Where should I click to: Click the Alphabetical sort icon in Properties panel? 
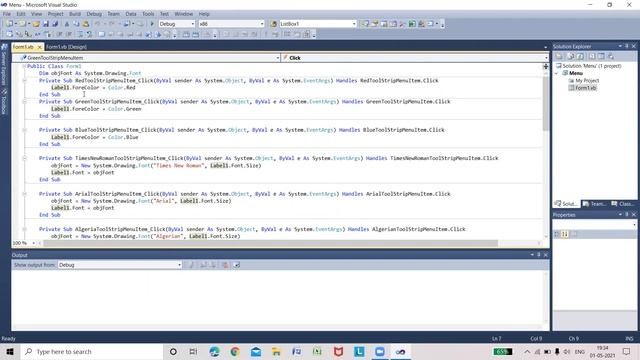(x=565, y=234)
